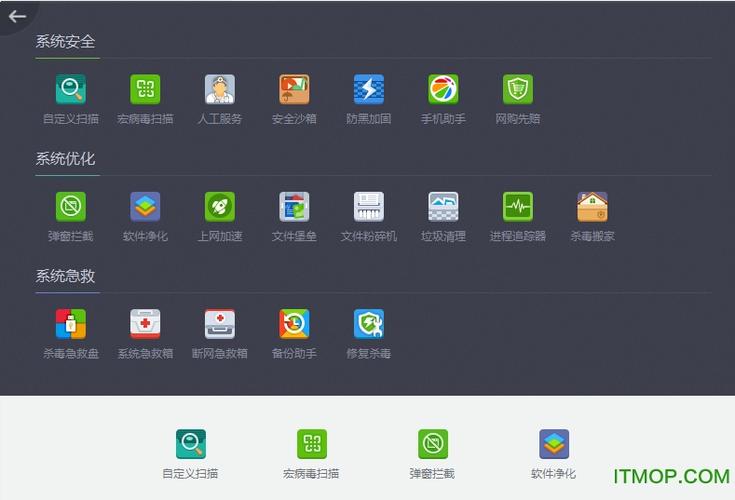Click the 防黑加固 label text
The height and width of the screenshot is (500, 735).
click(369, 119)
